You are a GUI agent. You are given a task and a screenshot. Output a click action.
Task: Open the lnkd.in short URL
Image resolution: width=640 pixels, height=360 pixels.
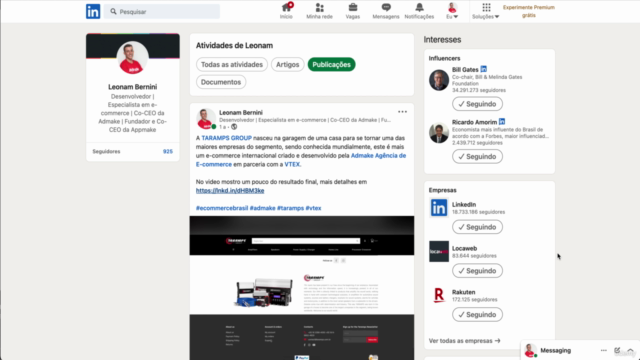tap(230, 191)
